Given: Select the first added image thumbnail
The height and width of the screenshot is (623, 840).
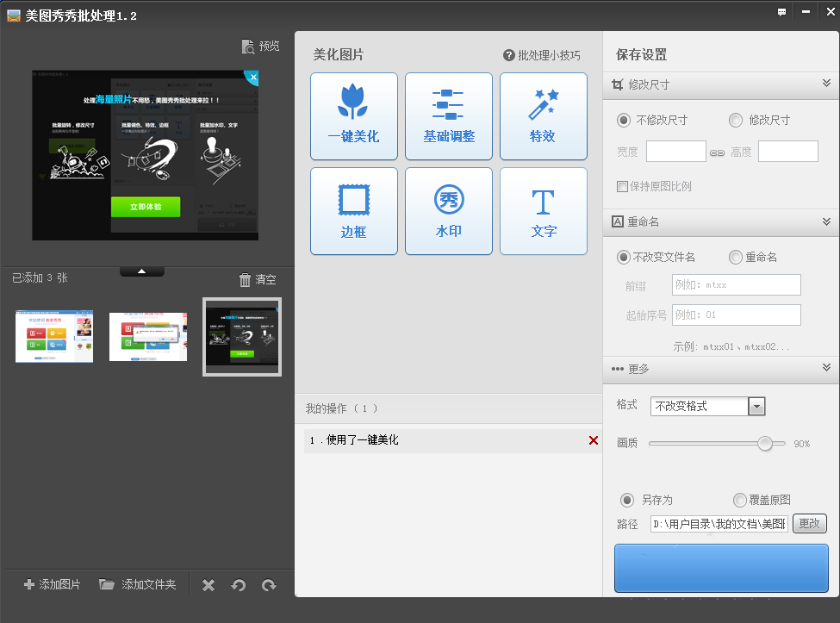Looking at the screenshot, I should (x=54, y=336).
